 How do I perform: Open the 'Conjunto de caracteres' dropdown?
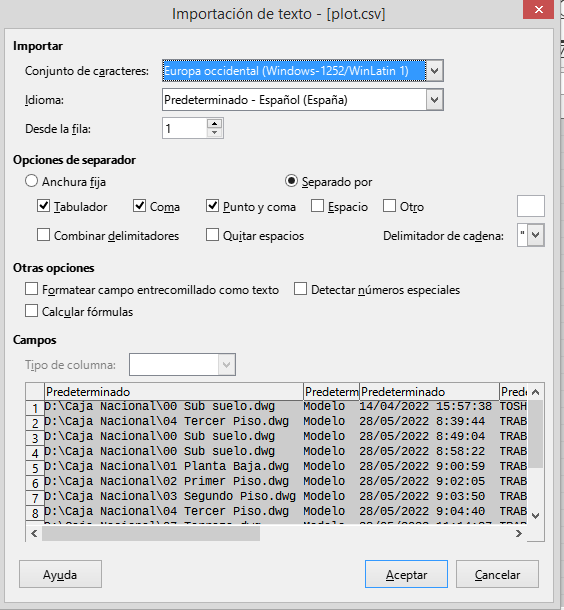click(435, 71)
